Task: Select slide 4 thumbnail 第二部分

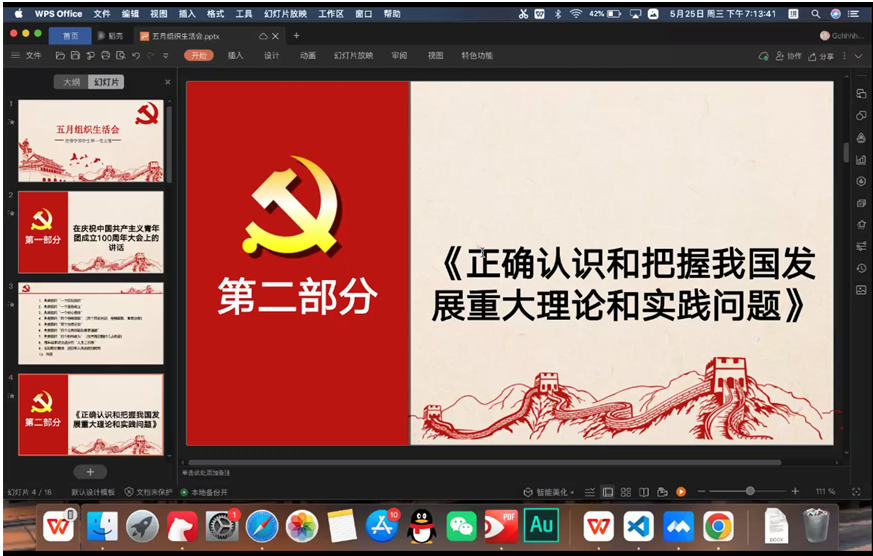Action: (91, 415)
